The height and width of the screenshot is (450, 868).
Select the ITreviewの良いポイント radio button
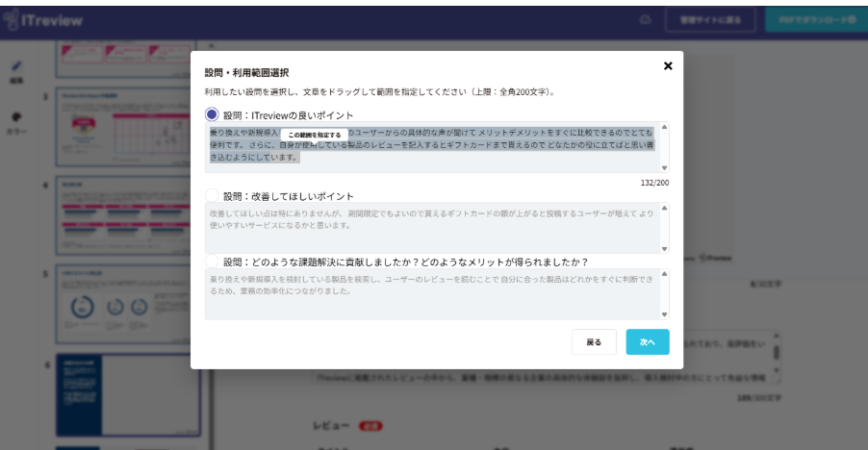212,114
